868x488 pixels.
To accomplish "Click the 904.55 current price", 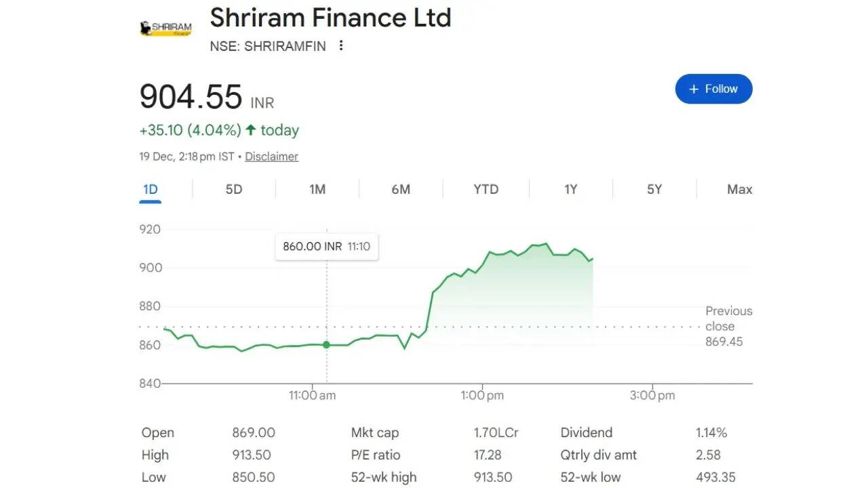I will point(191,96).
